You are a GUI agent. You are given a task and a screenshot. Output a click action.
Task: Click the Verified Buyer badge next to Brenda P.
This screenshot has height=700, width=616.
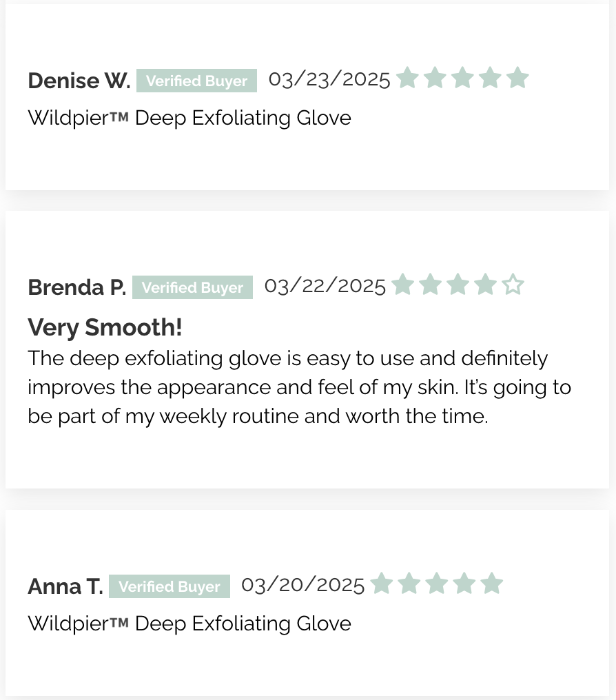192,287
